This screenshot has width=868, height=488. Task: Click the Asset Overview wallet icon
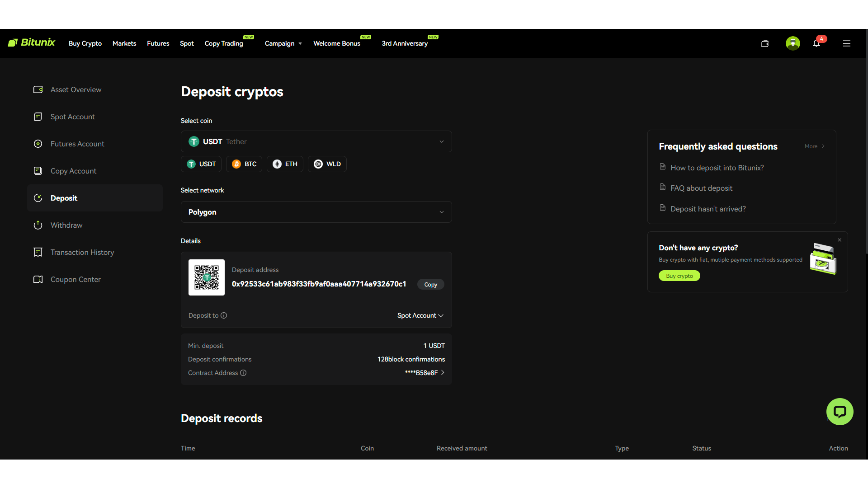click(38, 89)
